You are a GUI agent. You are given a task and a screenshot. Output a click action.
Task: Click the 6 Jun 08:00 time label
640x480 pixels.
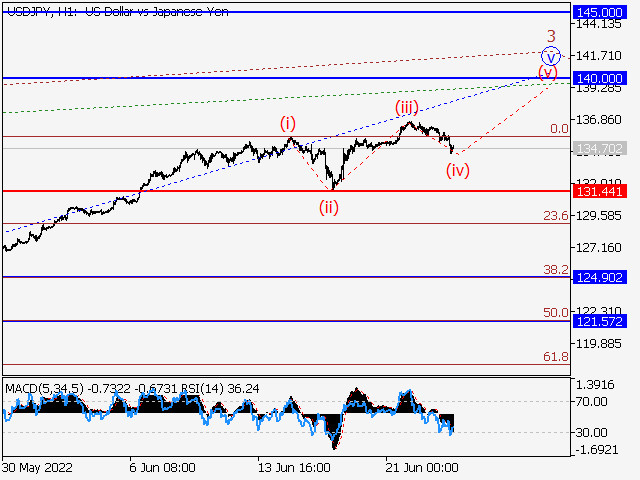pos(162,467)
